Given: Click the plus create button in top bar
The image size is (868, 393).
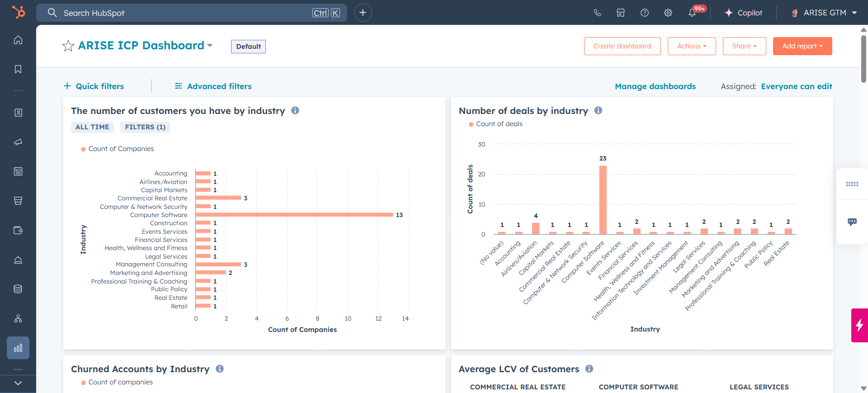Looking at the screenshot, I should [363, 13].
